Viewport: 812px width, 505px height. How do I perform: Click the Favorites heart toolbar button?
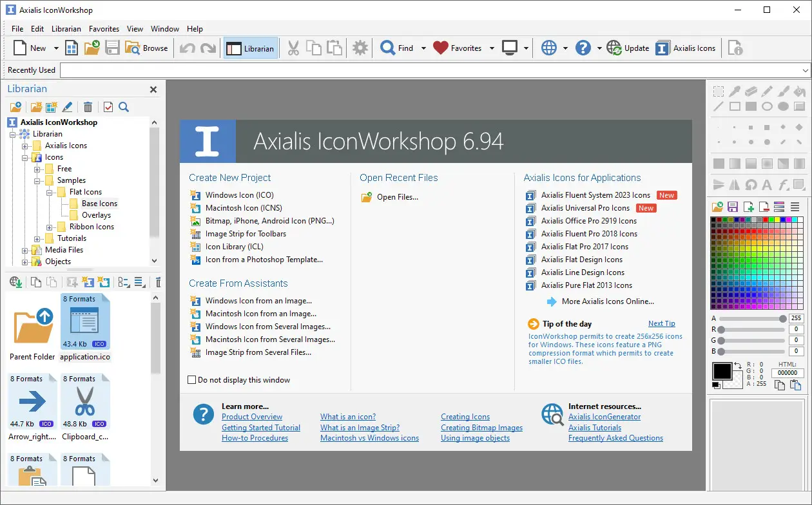[458, 48]
